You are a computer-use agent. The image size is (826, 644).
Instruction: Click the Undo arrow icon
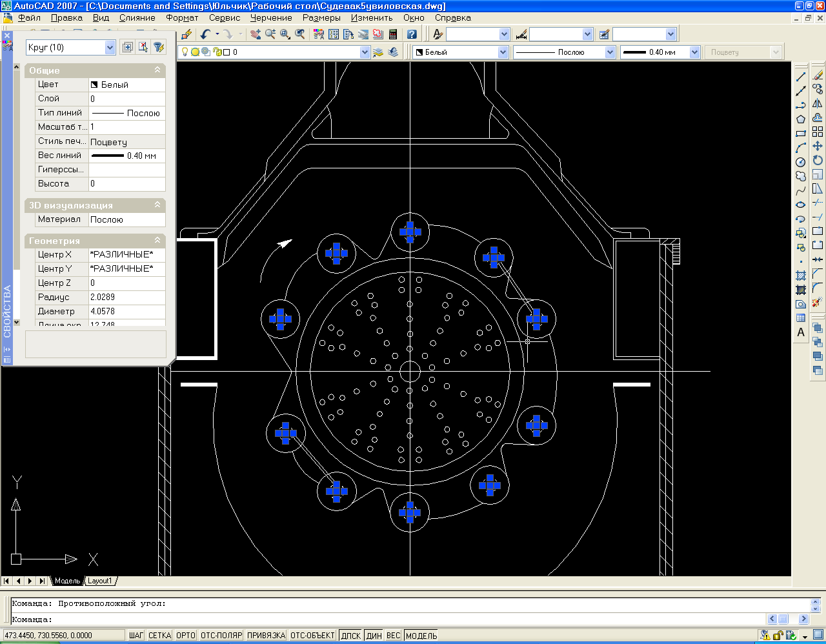(x=206, y=34)
